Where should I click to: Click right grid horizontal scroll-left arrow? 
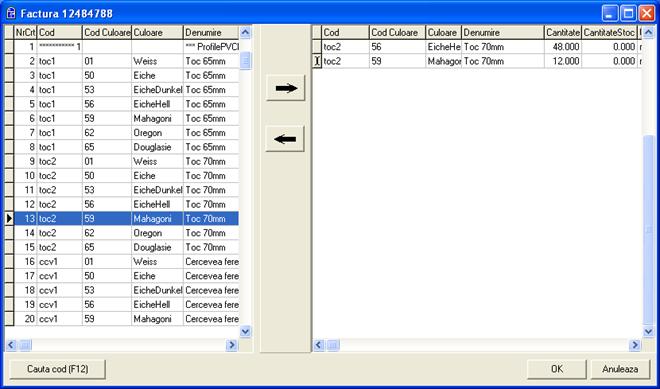(319, 346)
